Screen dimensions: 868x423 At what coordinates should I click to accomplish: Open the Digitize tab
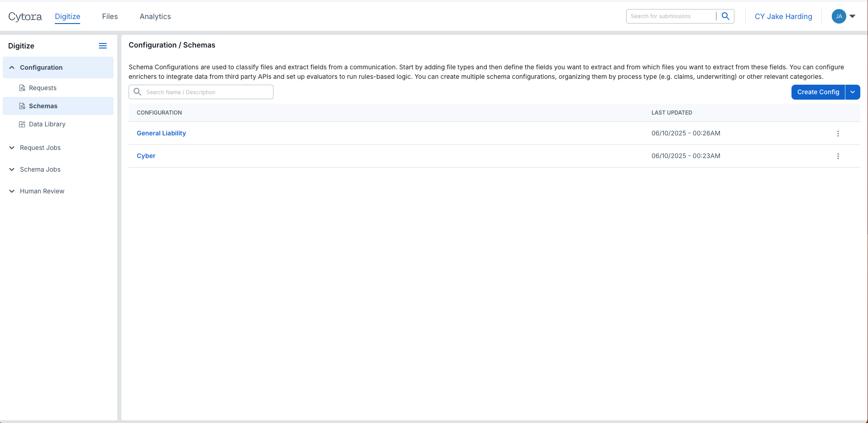(x=67, y=17)
